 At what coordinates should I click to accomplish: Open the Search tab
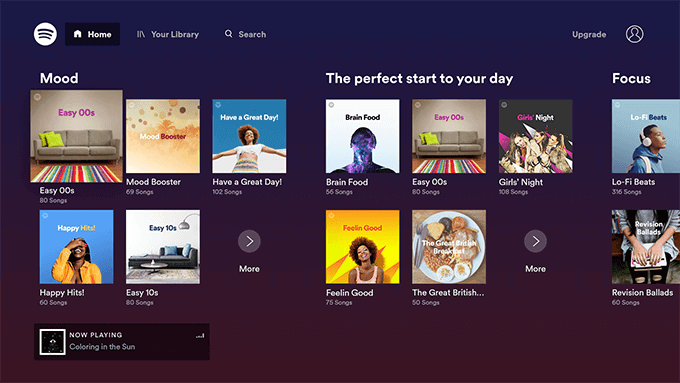[245, 34]
